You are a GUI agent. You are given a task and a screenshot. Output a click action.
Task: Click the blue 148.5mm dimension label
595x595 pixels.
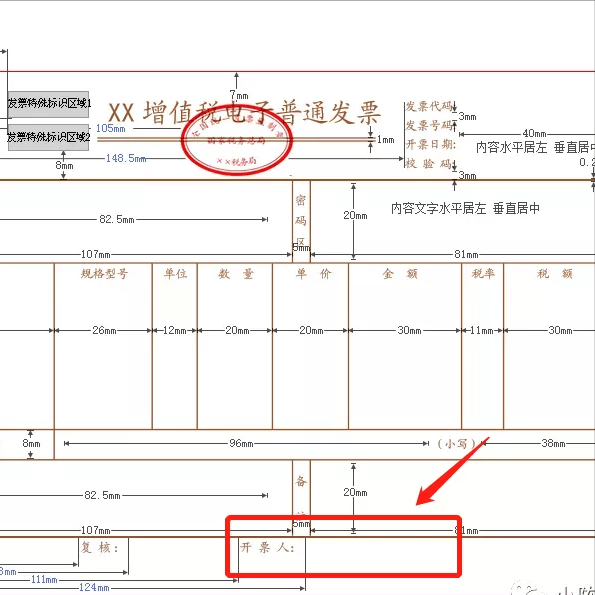[x=126, y=158]
